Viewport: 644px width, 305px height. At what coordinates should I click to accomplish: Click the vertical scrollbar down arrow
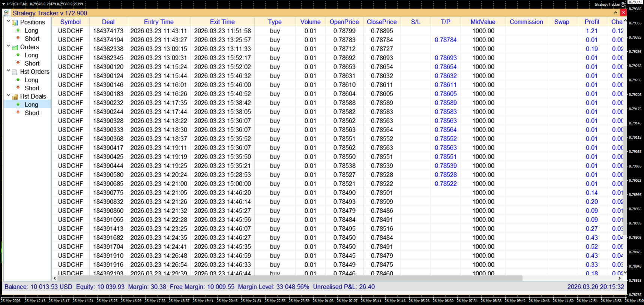[x=625, y=273]
